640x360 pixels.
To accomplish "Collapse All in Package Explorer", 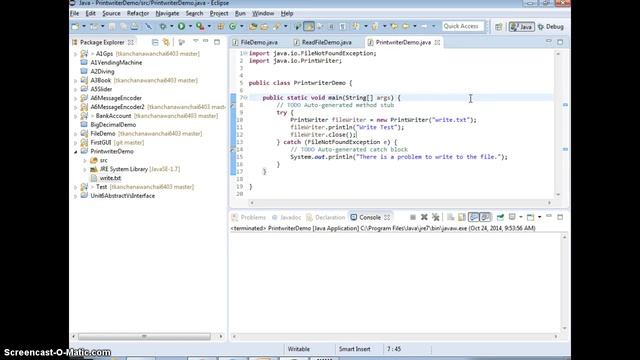I will click(x=155, y=42).
